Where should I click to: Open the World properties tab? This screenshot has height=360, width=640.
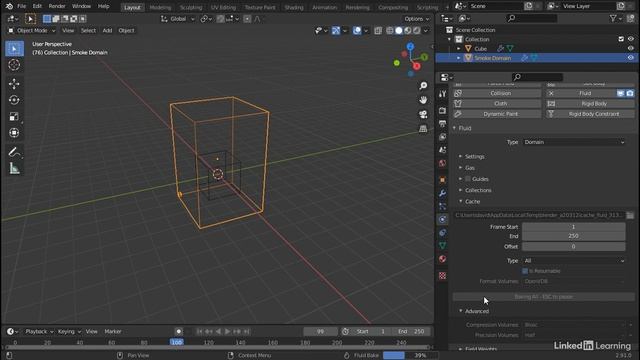pos(442,163)
